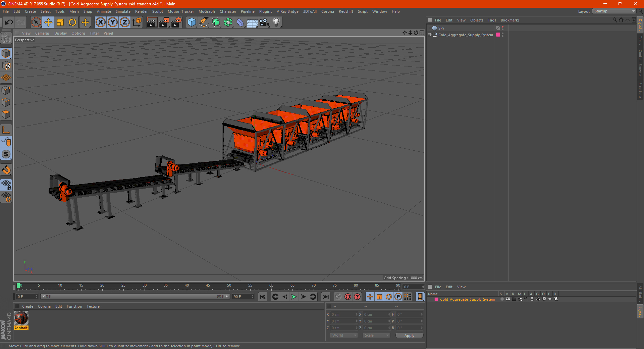Open the Takes side tab
Viewport: 644px width, 349px height.
click(640, 40)
